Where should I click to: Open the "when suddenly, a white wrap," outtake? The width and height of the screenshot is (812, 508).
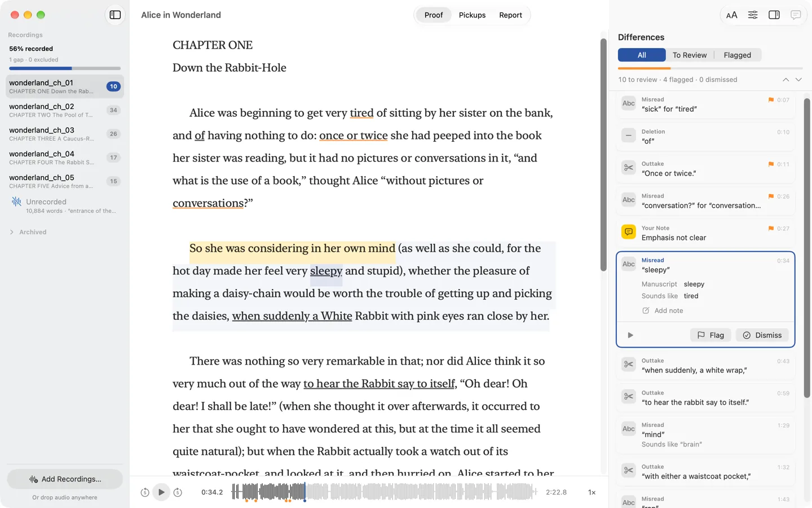(705, 366)
